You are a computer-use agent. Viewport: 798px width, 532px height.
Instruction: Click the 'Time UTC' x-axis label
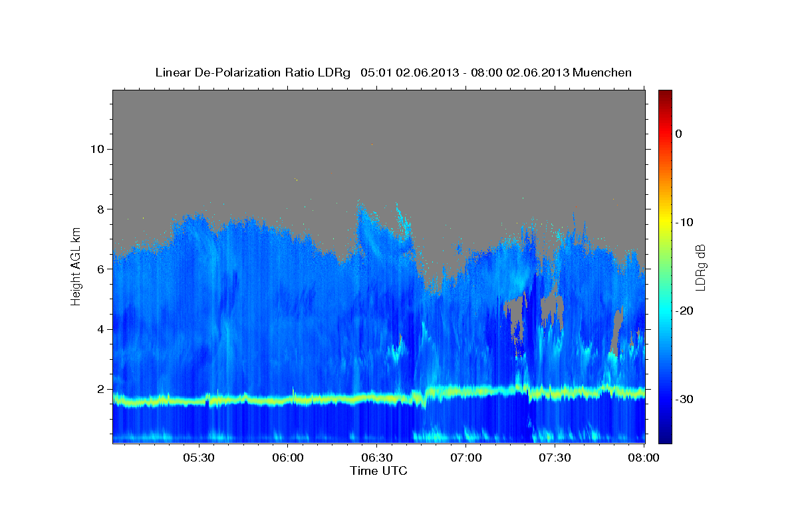tap(378, 471)
